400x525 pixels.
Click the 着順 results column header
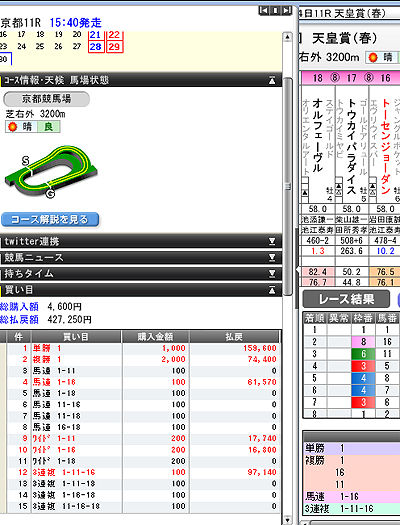coord(314,318)
